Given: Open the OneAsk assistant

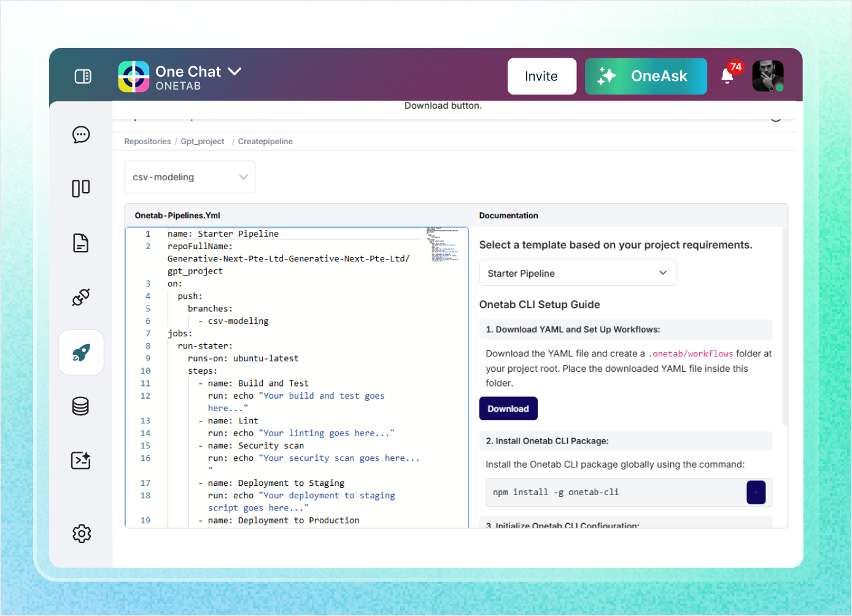Looking at the screenshot, I should tap(646, 76).
